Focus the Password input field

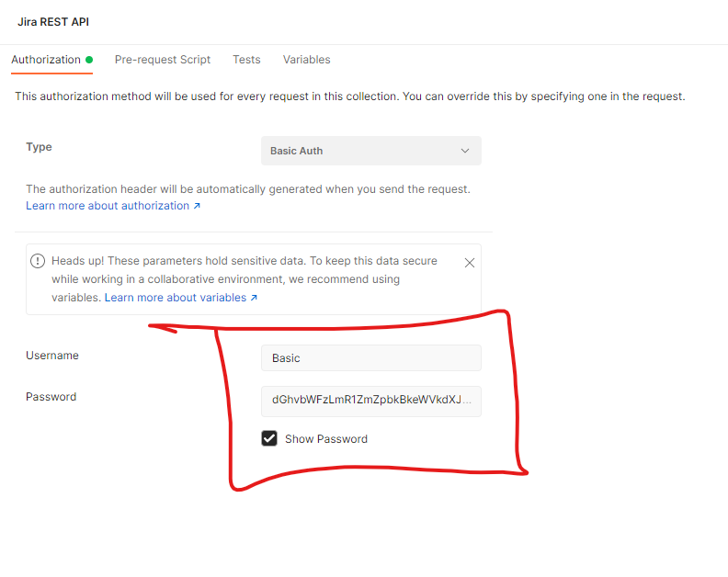[371, 402]
